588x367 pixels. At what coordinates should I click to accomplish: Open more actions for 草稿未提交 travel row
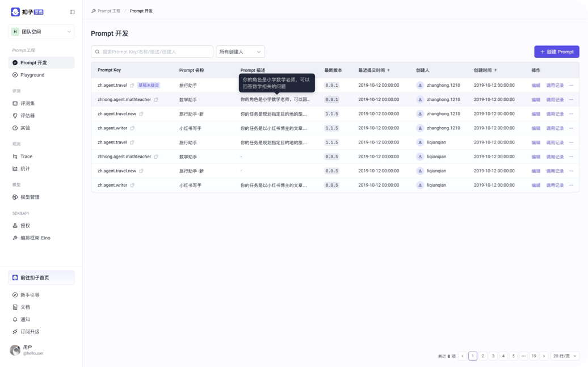coord(571,86)
